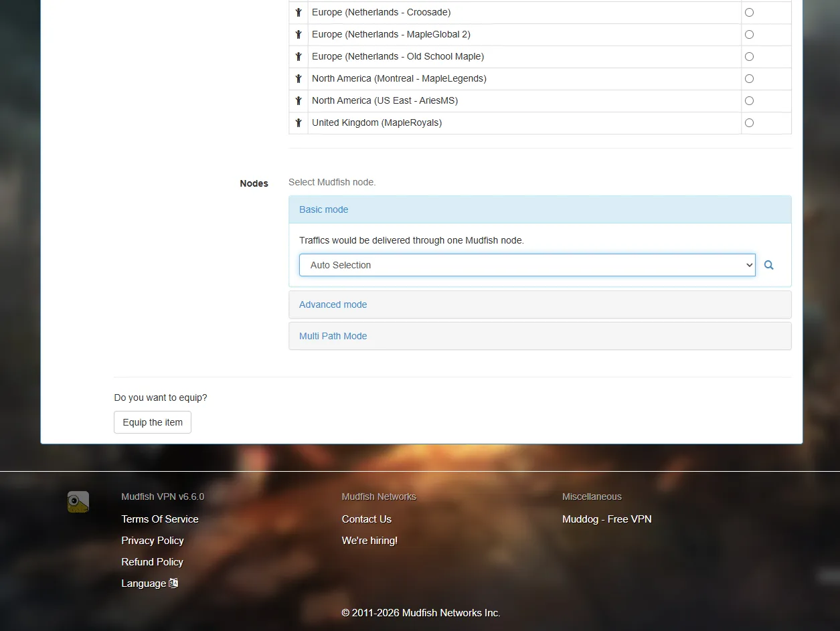
Task: Choose the United Kingdom (MapleRoyals) radio button
Action: 749,122
